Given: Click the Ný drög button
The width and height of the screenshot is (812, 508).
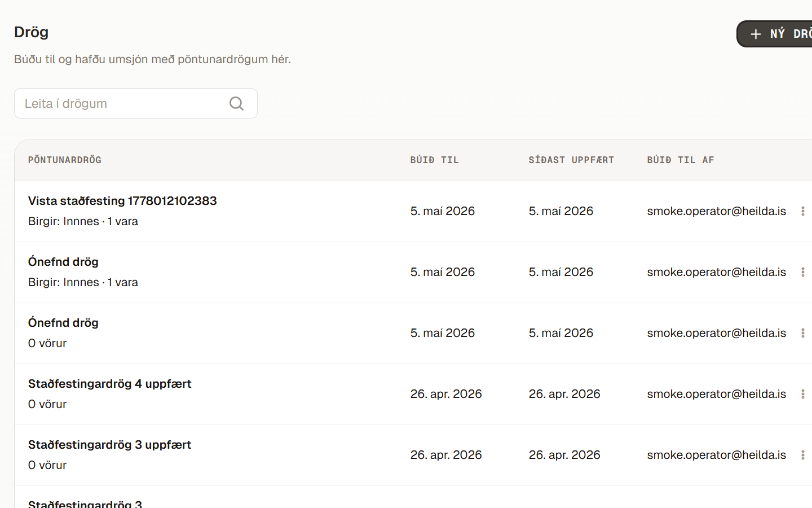Looking at the screenshot, I should coord(774,34).
